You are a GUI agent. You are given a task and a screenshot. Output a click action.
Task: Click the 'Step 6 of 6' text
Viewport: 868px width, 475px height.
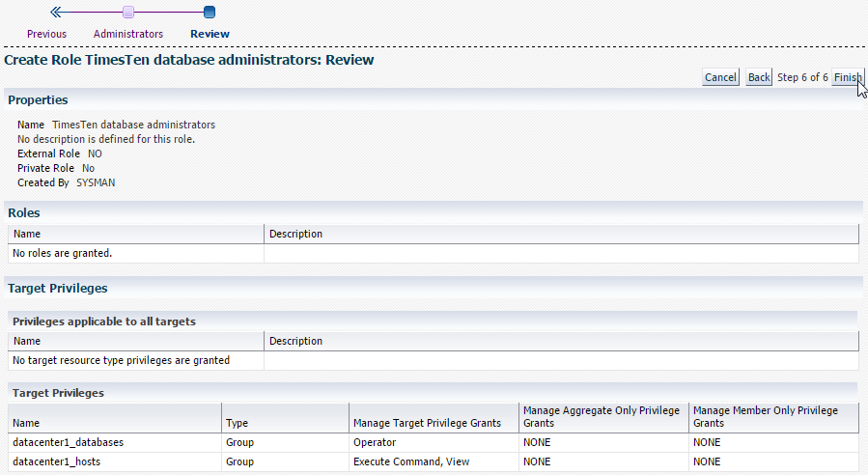coord(802,77)
